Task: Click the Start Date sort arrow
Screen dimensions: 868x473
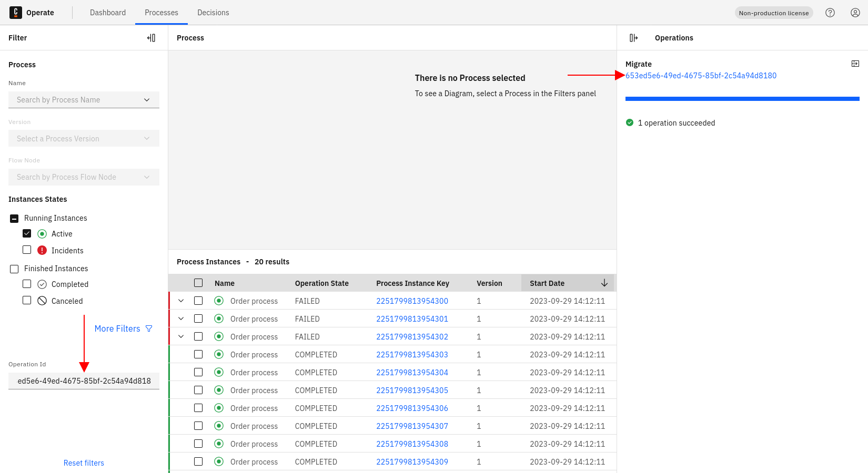Action: pyautogui.click(x=604, y=283)
